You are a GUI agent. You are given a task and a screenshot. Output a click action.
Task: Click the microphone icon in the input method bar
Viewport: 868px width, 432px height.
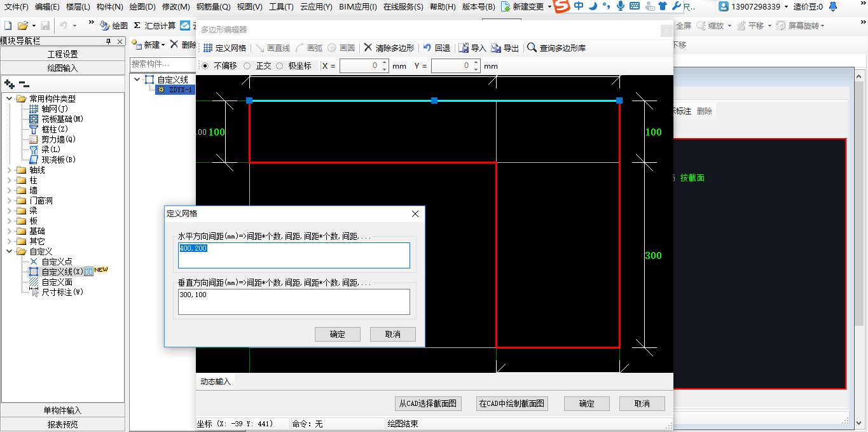pos(620,6)
